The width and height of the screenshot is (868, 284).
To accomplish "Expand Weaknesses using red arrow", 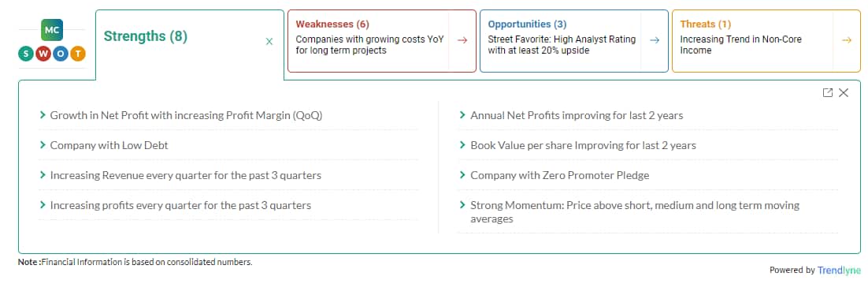I will tap(462, 40).
